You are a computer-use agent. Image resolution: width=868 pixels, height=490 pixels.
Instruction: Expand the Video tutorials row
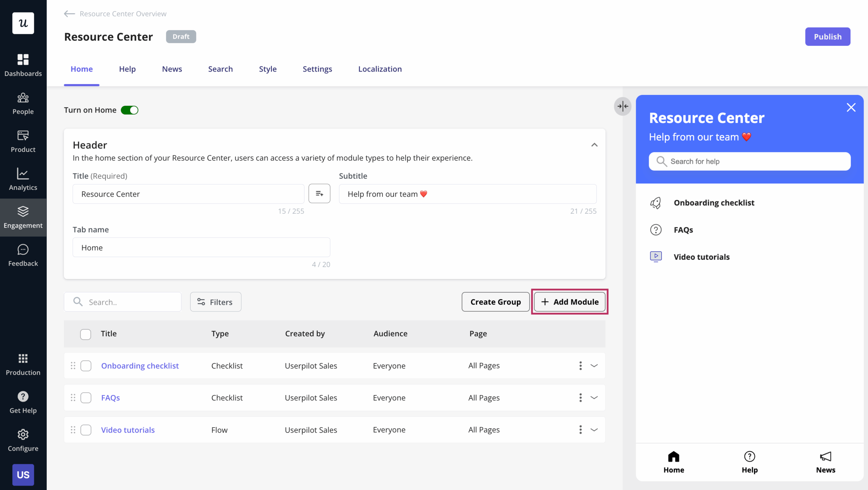pyautogui.click(x=594, y=430)
